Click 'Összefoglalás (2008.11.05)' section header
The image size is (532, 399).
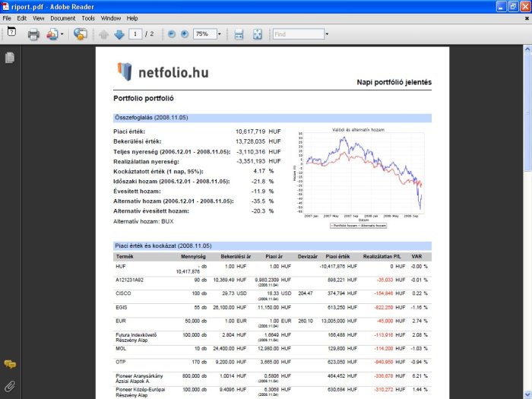(272, 118)
